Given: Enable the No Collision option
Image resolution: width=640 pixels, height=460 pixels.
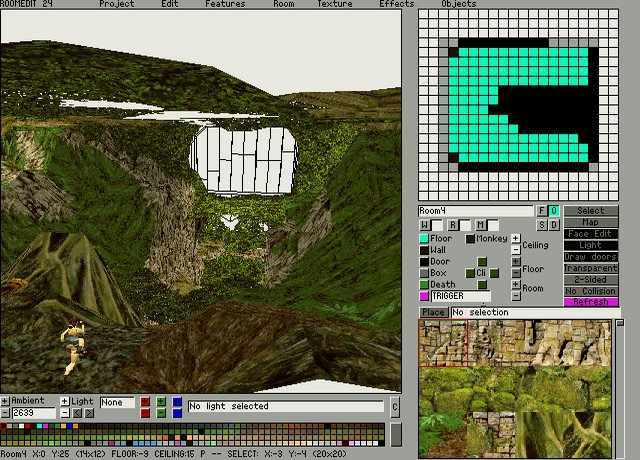Looking at the screenshot, I should (591, 291).
